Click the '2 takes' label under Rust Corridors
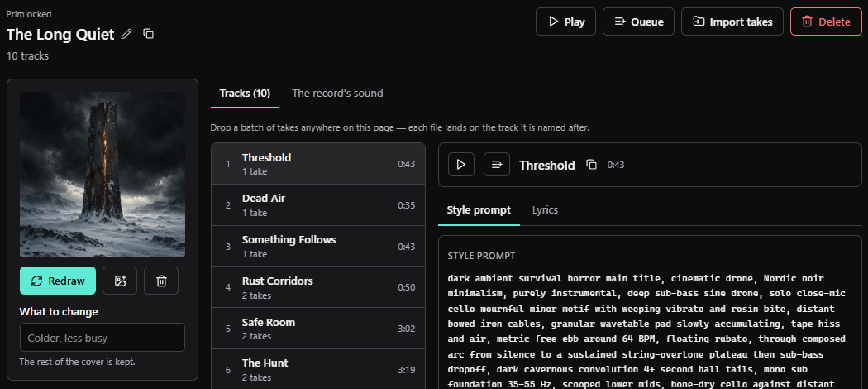This screenshot has width=868, height=389. pyautogui.click(x=256, y=295)
